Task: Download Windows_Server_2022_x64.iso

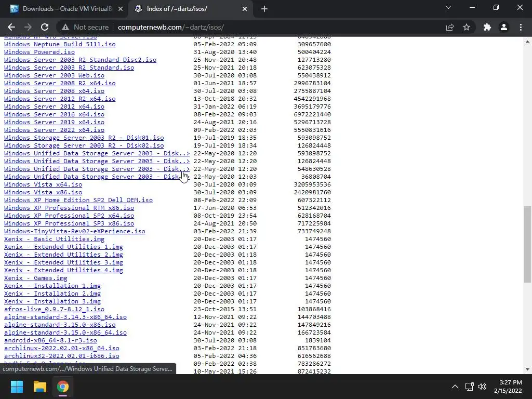Action: click(54, 130)
